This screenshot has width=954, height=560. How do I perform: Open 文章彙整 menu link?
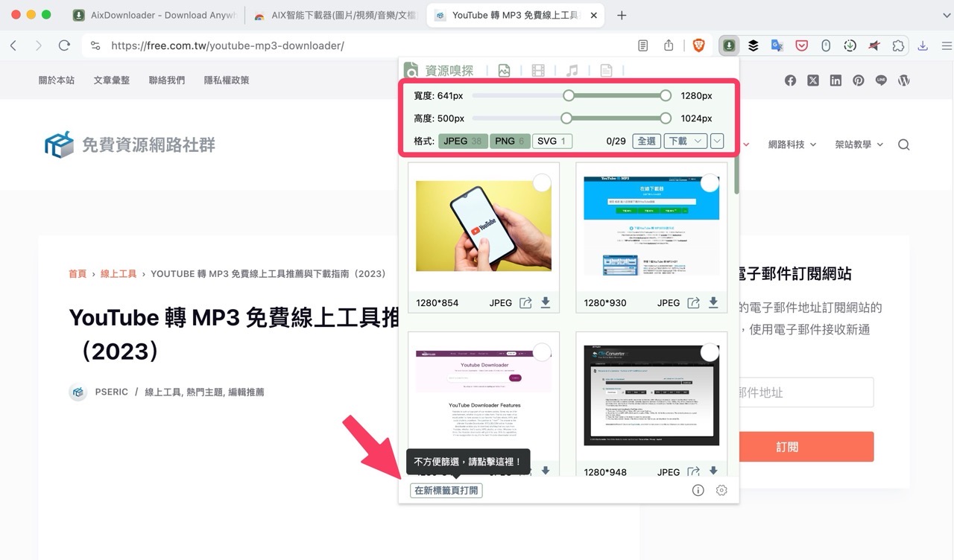pyautogui.click(x=112, y=80)
